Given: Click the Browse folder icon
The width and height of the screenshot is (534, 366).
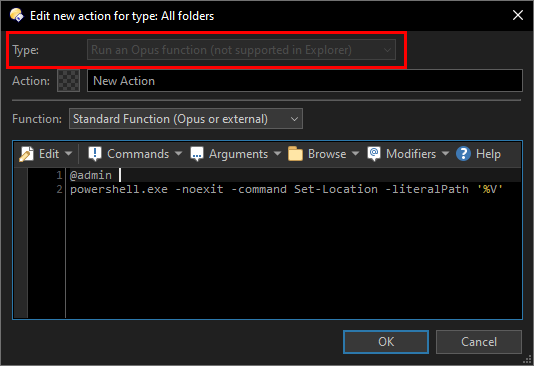Looking at the screenshot, I should (295, 154).
